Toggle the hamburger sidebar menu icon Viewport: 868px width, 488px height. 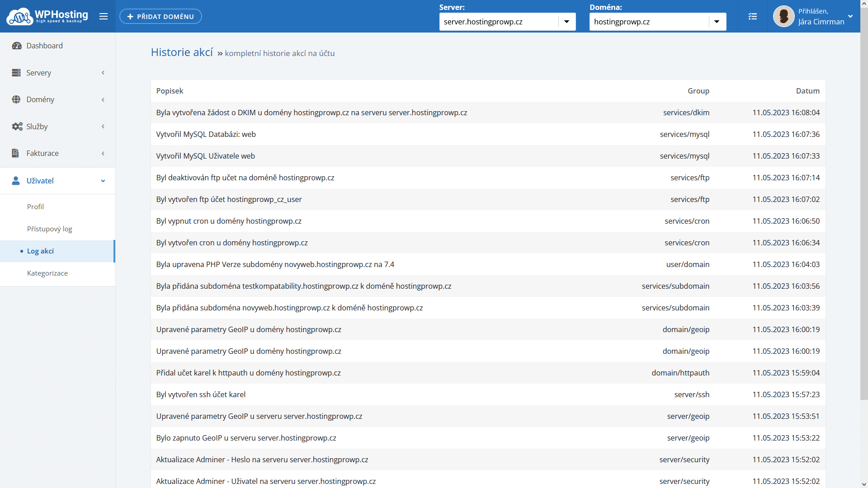click(104, 16)
